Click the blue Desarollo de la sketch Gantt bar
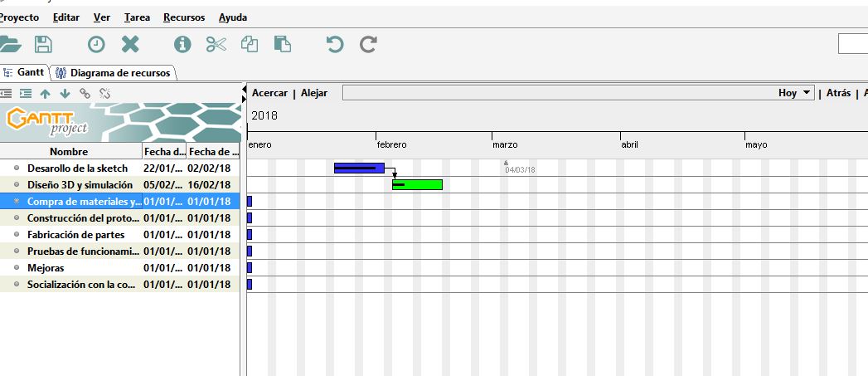 pyautogui.click(x=359, y=168)
